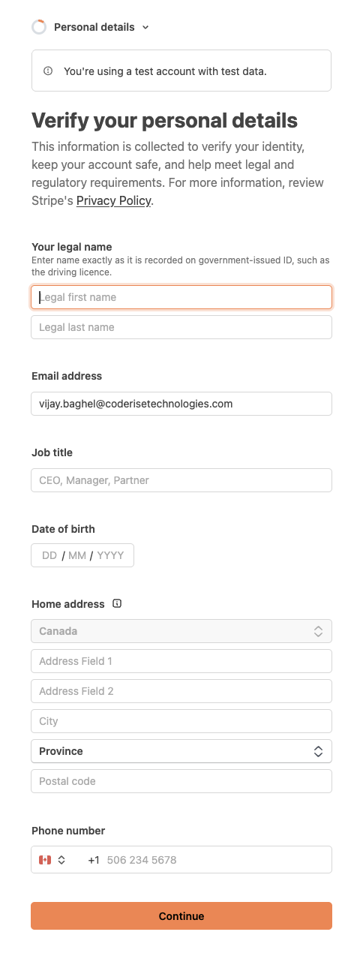The height and width of the screenshot is (980, 360).
Task: Open the Province dropdown
Action: (x=181, y=751)
